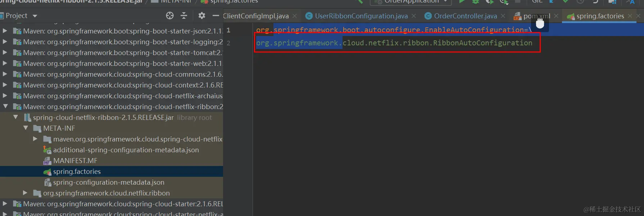The image size is (644, 216).
Task: Expand spring-cloud-starter:2.1.6 Maven library
Action: click(5, 204)
